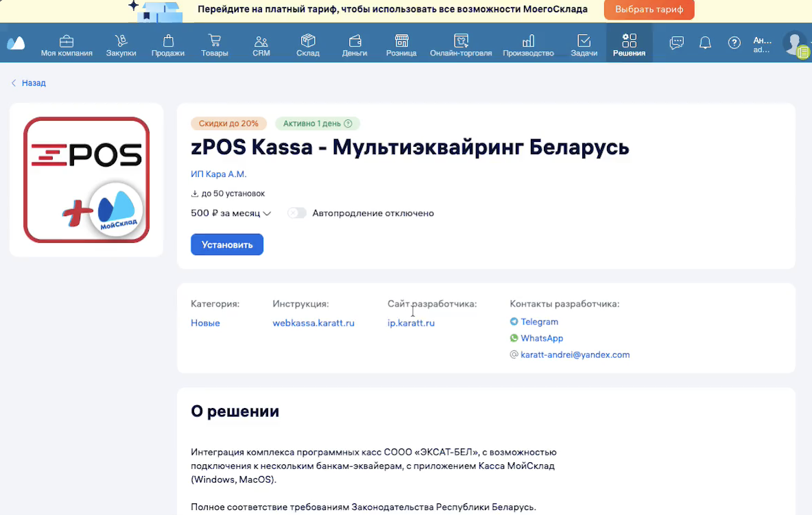This screenshot has width=812, height=515.
Task: Click the Выбрать тариф button
Action: [649, 10]
